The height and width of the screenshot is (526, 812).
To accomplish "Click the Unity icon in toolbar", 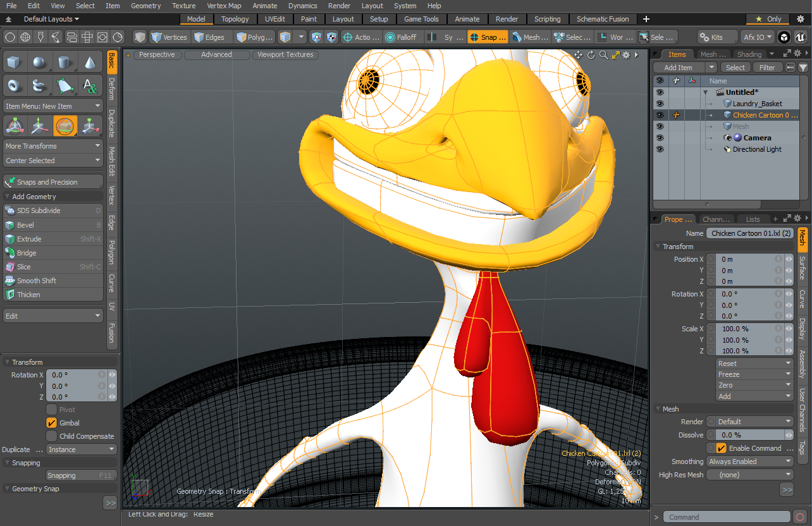I will tap(784, 37).
